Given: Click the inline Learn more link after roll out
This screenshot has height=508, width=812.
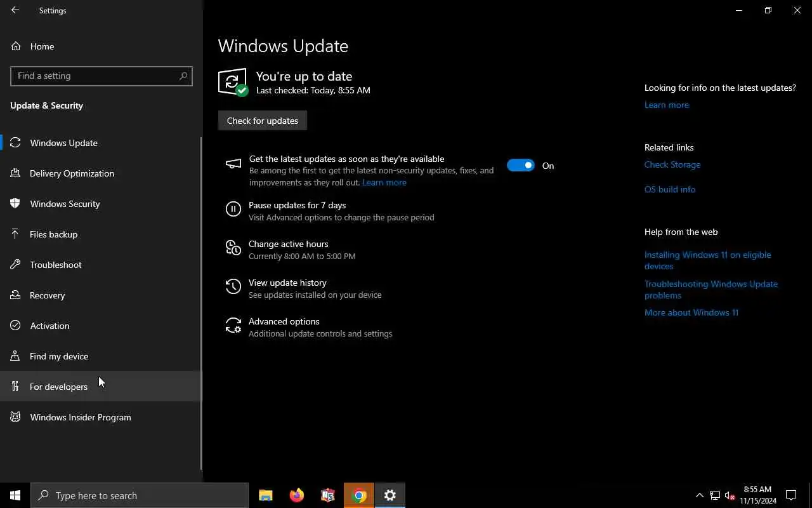Looking at the screenshot, I should [384, 182].
